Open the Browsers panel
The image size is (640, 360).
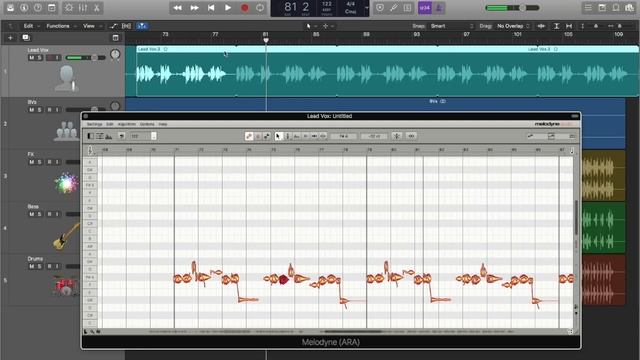630,8
